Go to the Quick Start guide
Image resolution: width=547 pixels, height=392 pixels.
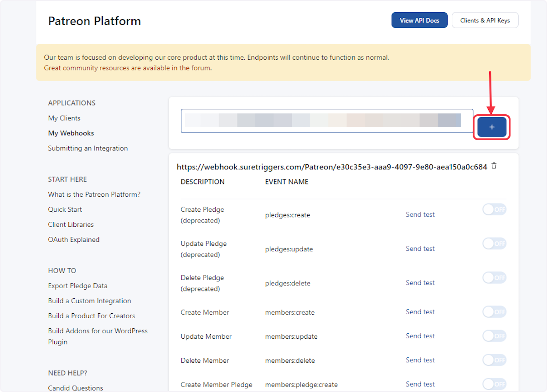pyautogui.click(x=65, y=209)
